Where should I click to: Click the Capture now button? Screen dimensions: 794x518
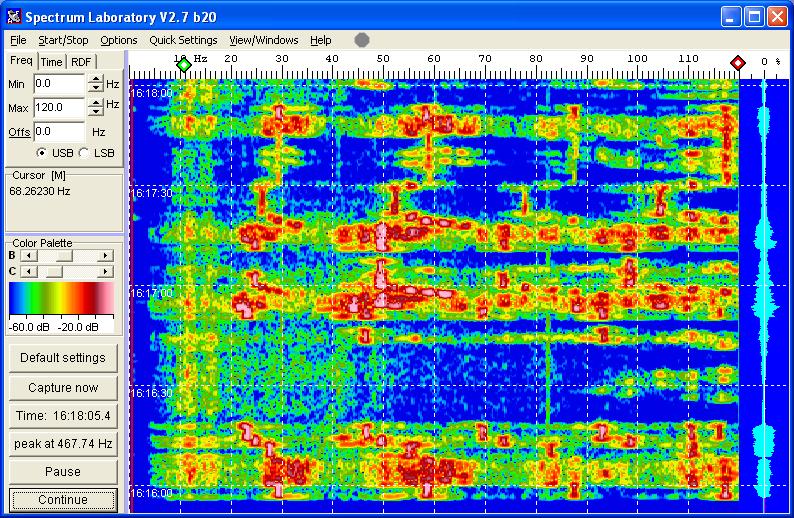point(63,388)
